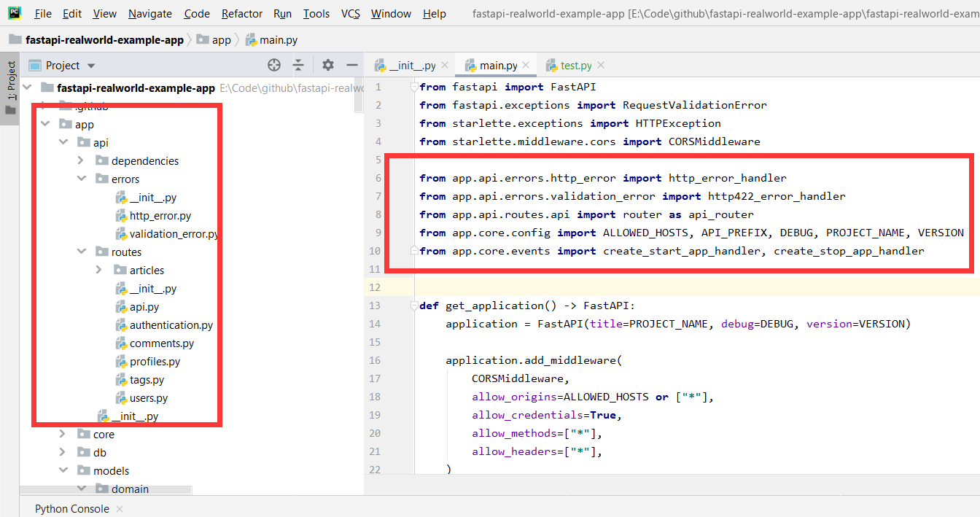Close the test.py editor tab
This screenshot has width=980, height=517.
pos(601,66)
